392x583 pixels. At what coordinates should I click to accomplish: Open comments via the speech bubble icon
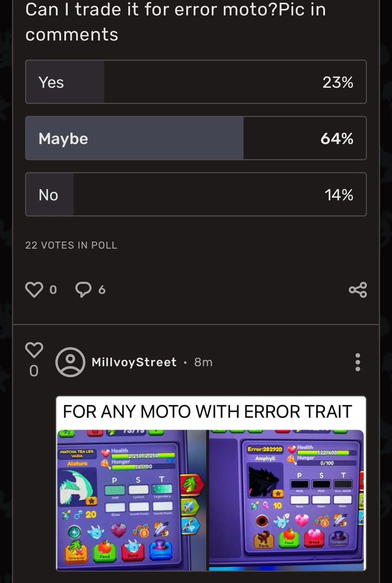point(83,289)
